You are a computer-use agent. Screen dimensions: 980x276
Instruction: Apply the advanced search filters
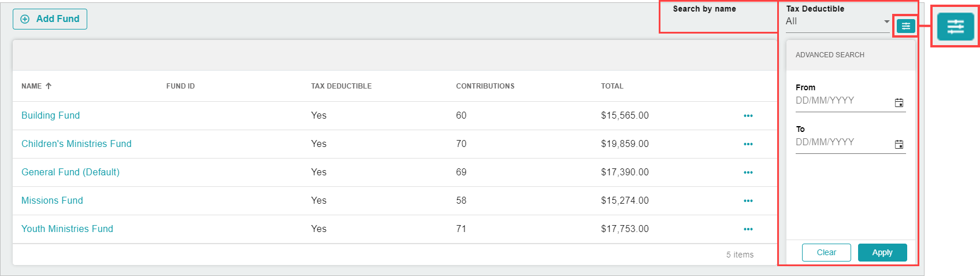coord(882,252)
